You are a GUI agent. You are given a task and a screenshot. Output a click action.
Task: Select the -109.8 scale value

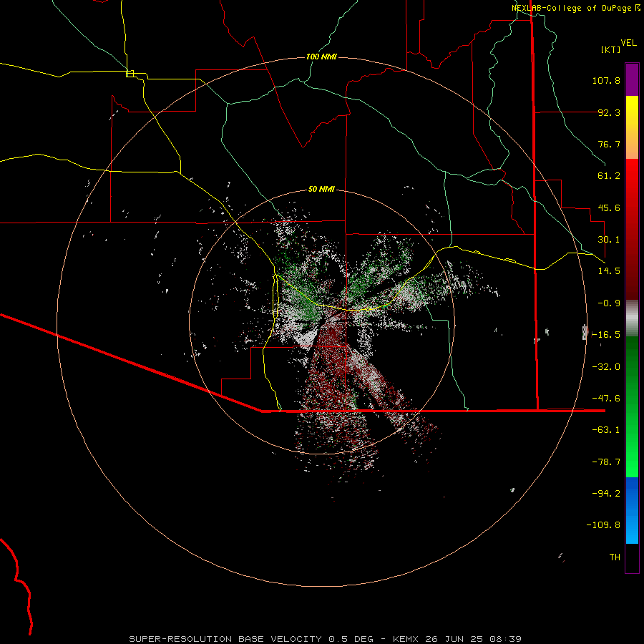coord(603,525)
